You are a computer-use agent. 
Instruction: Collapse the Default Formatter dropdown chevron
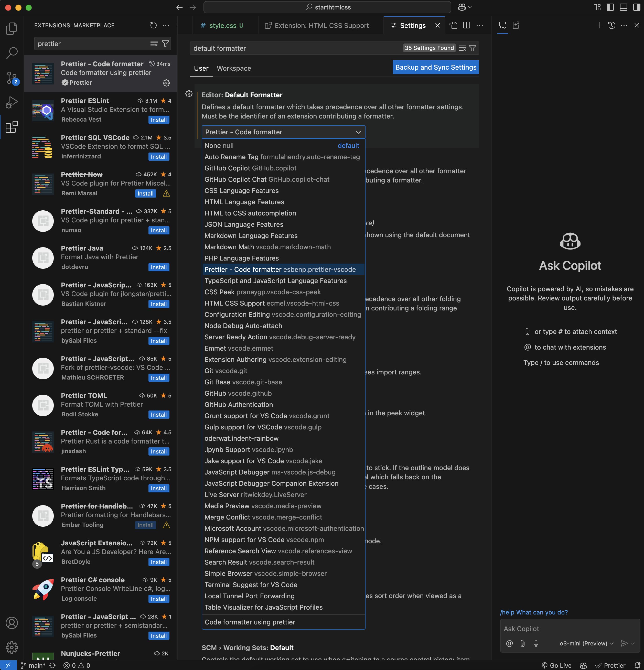(358, 132)
